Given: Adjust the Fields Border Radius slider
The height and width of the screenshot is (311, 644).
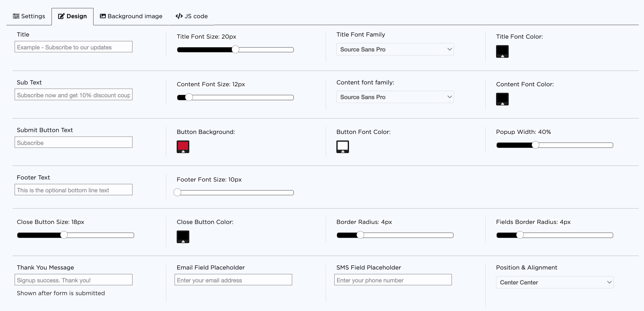Looking at the screenshot, I should [555, 235].
